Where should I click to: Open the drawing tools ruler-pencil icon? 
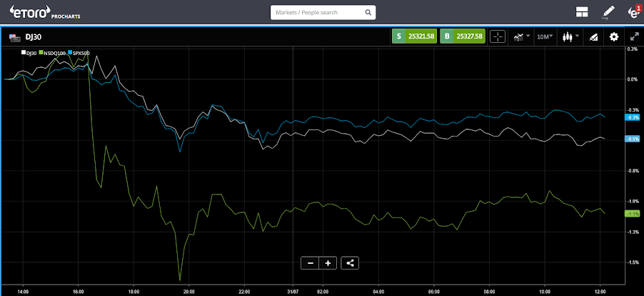593,37
